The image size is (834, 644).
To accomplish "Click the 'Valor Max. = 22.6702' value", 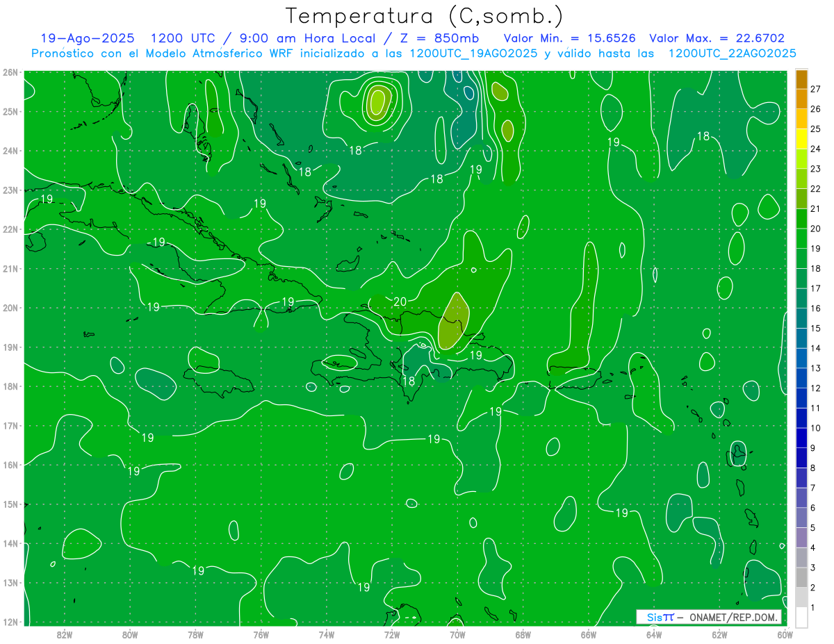I will pyautogui.click(x=717, y=38).
